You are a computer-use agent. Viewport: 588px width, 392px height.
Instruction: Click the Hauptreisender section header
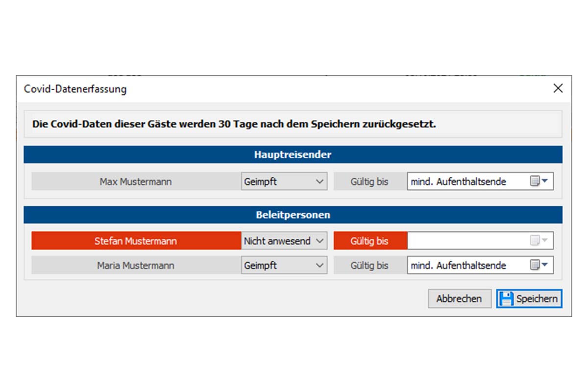pyautogui.click(x=293, y=155)
